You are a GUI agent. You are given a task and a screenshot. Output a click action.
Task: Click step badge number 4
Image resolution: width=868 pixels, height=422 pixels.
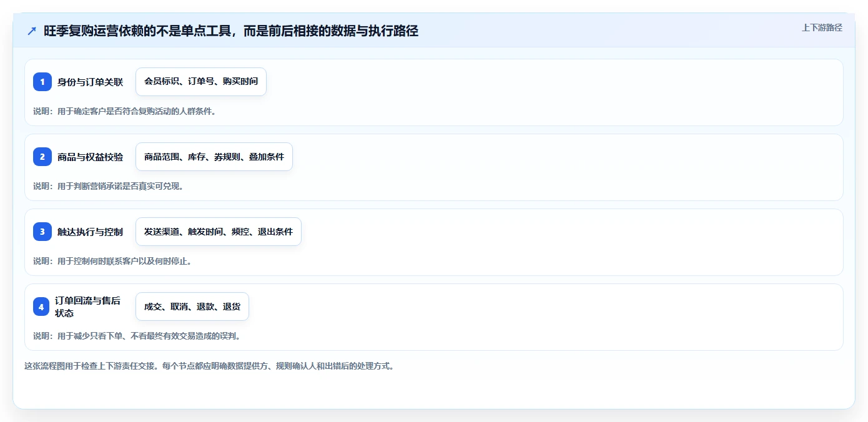(x=41, y=307)
